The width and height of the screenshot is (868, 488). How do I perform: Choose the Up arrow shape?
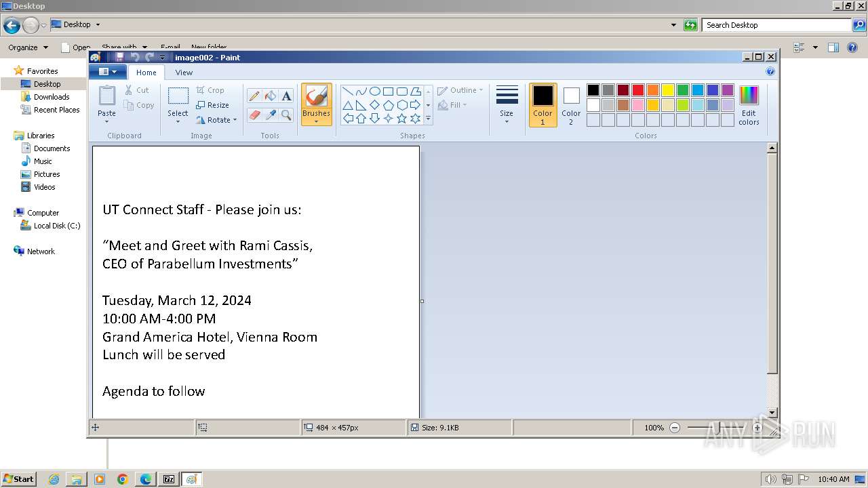coord(361,119)
